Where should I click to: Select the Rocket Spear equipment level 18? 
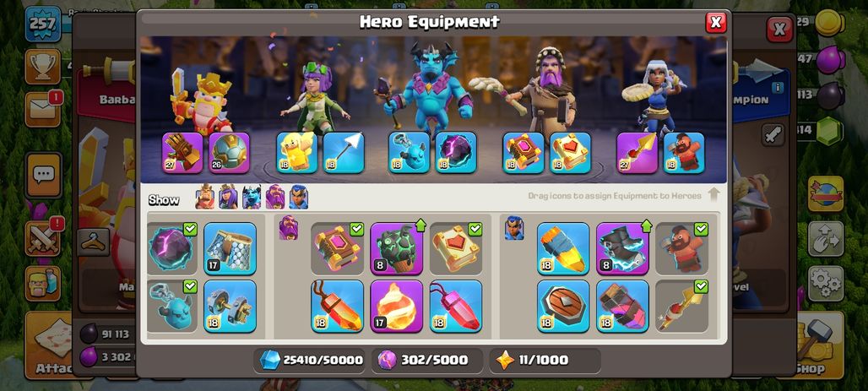coord(563,248)
